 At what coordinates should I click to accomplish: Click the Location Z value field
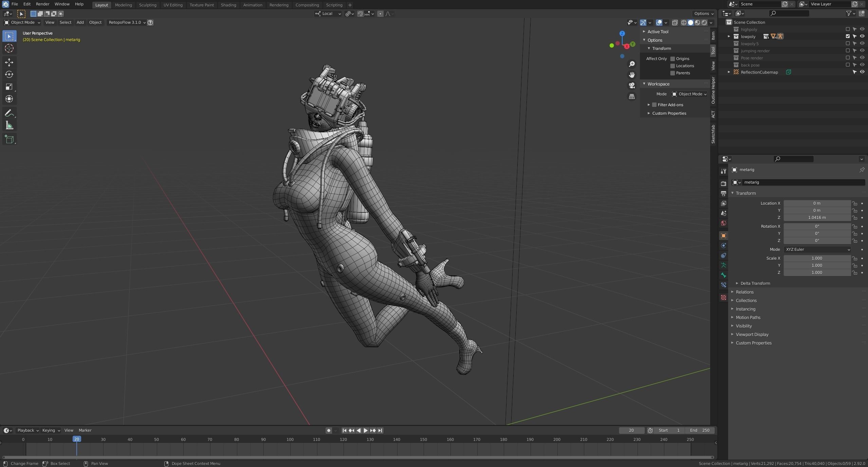click(x=817, y=218)
